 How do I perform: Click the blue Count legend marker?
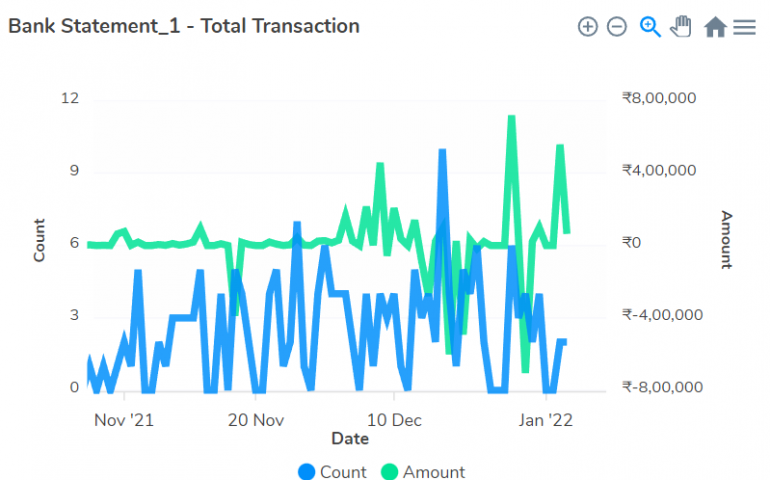(307, 471)
